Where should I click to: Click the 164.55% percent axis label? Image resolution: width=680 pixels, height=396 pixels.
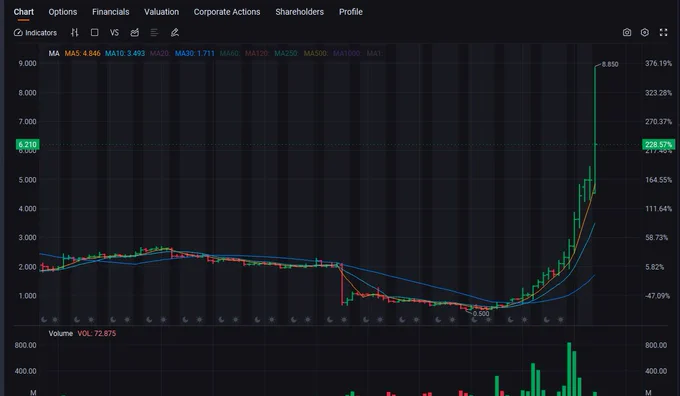tap(658, 180)
